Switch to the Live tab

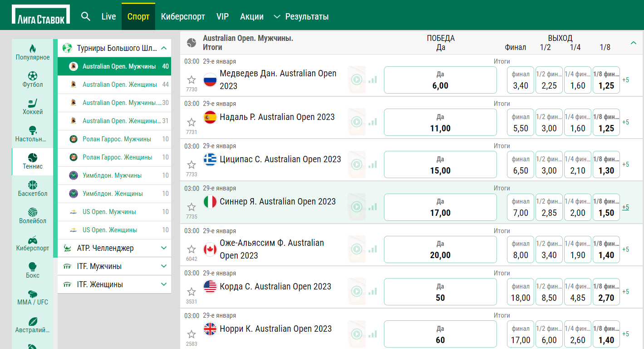click(108, 17)
